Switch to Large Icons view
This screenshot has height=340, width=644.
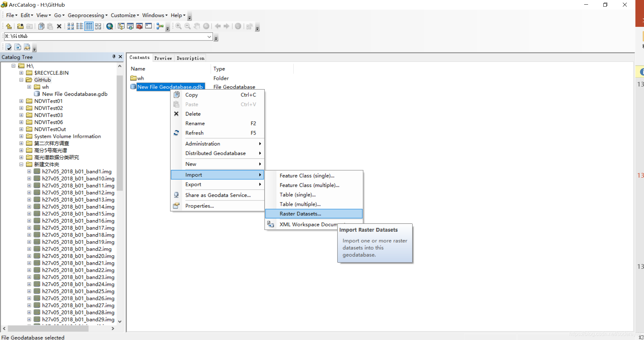click(70, 26)
